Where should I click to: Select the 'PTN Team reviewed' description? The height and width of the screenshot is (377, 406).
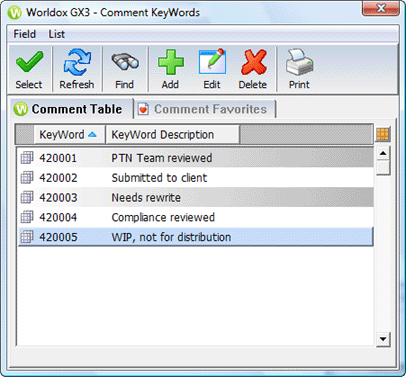[x=162, y=158]
